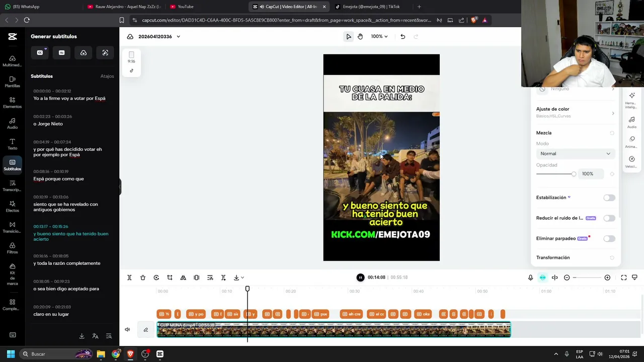Viewport: 644px width, 362px height.
Task: Open the Texto panel
Action: (x=12, y=144)
